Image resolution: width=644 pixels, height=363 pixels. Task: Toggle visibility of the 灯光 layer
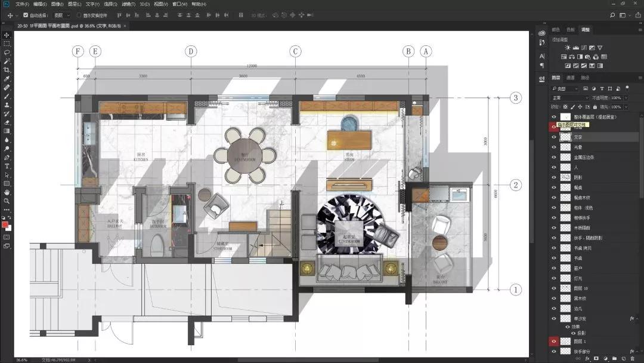553,279
